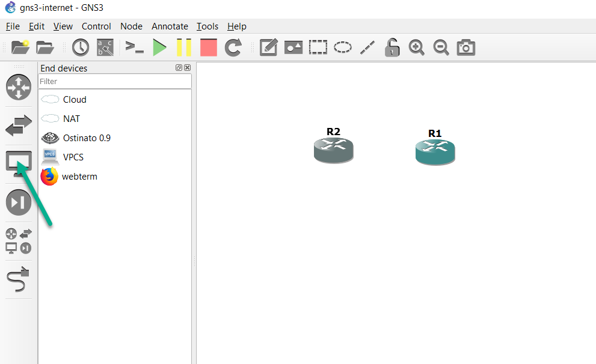Screen dimensions: 596x364
Task: Select the Draw a rectangle tool
Action: click(x=318, y=47)
